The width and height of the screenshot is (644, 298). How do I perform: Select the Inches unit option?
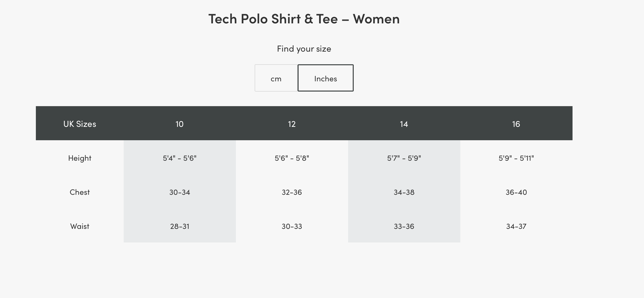click(325, 78)
